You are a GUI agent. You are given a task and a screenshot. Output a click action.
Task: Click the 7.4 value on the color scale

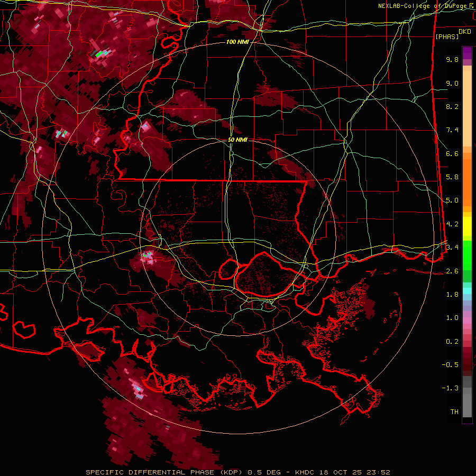452,130
